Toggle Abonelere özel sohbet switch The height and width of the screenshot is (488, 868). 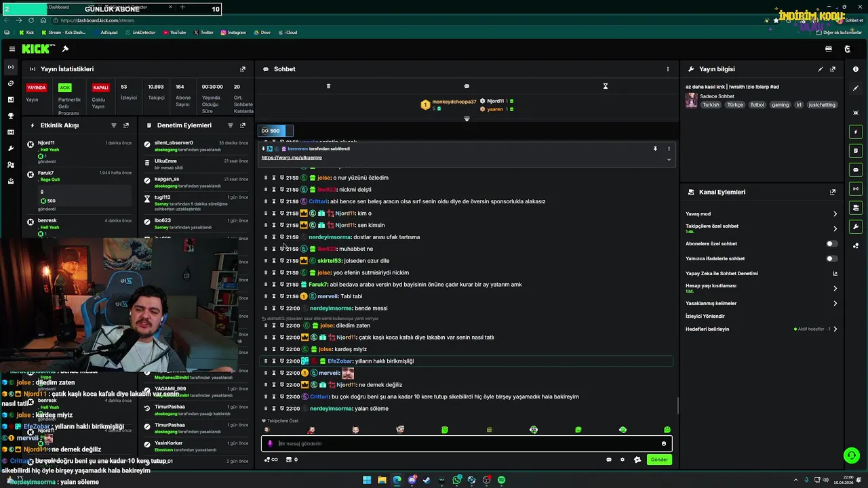click(x=831, y=243)
